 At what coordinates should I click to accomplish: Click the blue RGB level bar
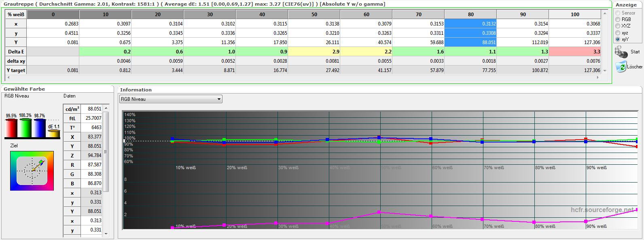pyautogui.click(x=39, y=128)
